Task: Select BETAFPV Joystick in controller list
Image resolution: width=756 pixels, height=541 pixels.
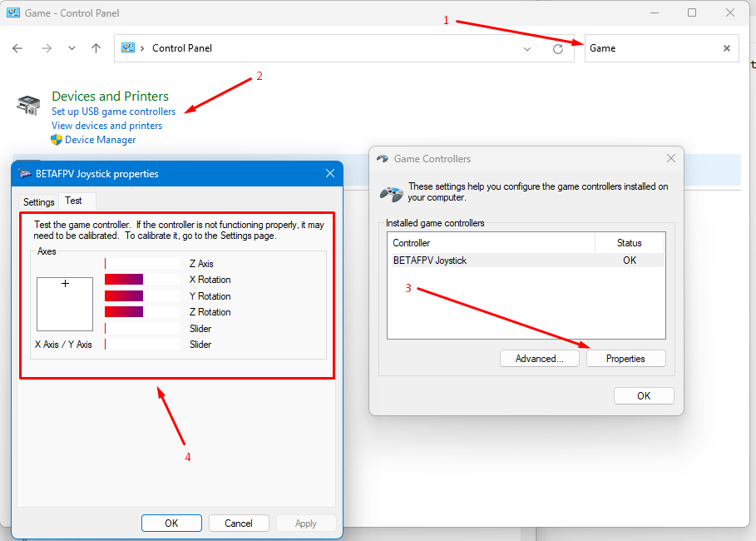Action: [430, 261]
